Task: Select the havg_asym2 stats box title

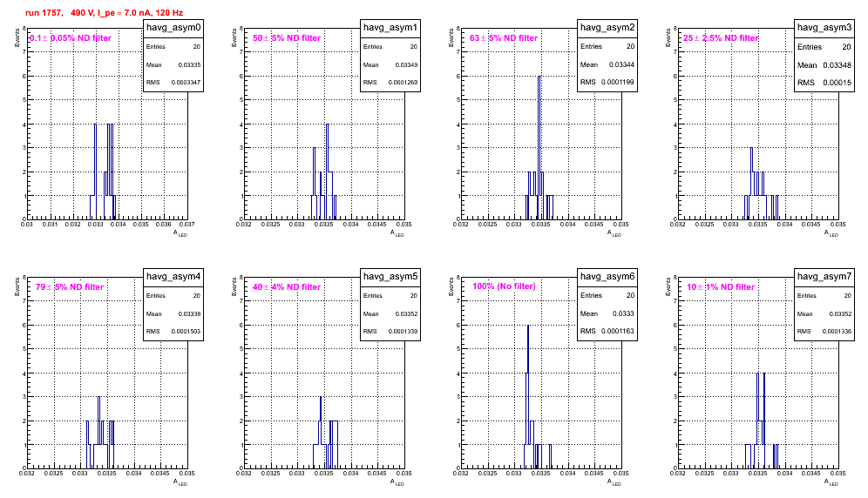Action: [607, 27]
